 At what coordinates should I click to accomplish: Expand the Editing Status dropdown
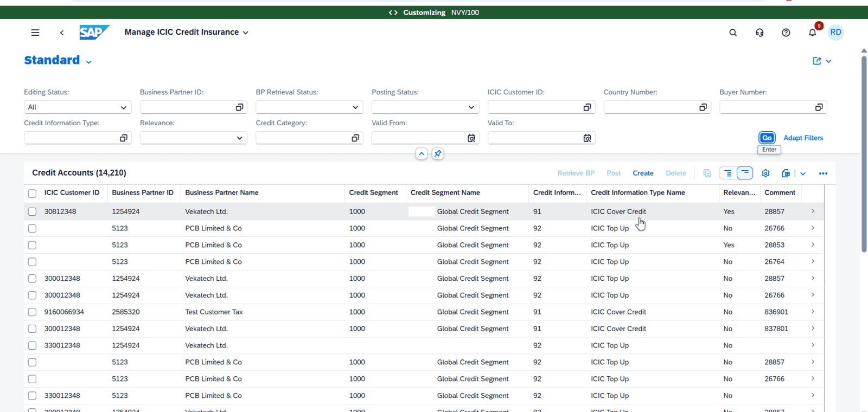tap(124, 107)
